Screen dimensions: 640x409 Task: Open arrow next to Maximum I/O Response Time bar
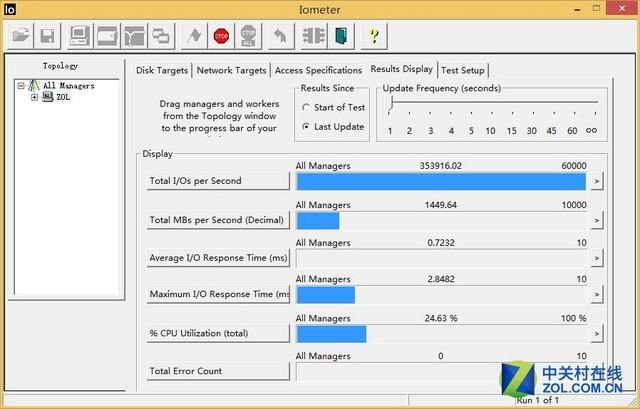coord(597,294)
